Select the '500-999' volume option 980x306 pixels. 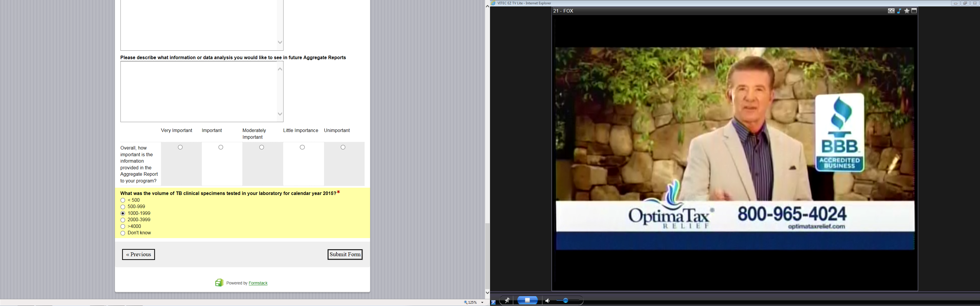click(123, 207)
